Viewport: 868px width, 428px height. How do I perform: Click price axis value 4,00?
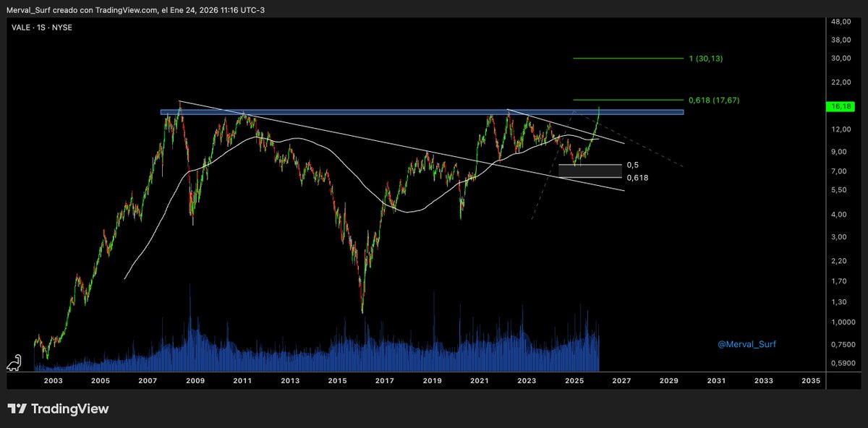(x=838, y=215)
